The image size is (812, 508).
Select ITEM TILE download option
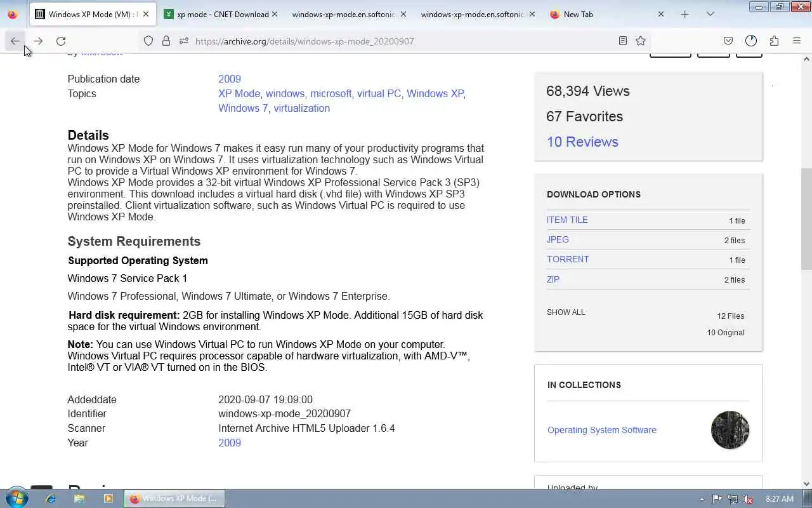(x=567, y=220)
